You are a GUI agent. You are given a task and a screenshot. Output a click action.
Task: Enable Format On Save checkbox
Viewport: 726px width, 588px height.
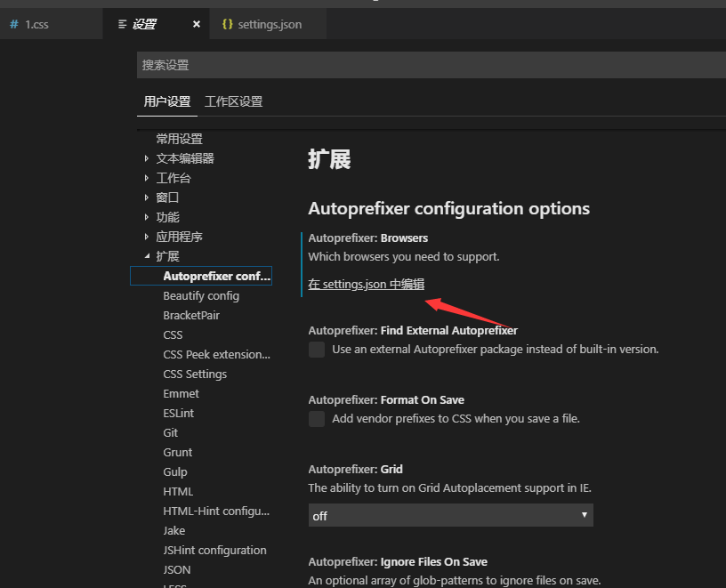[317, 419]
